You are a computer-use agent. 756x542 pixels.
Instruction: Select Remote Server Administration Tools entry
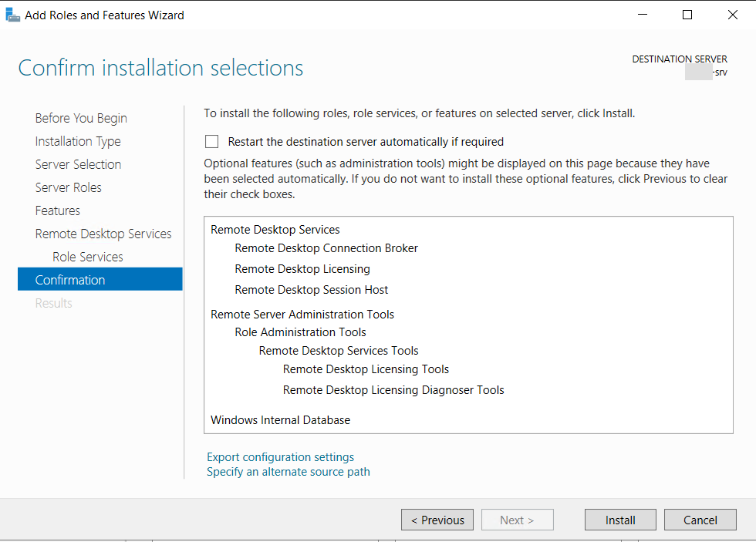[302, 314]
